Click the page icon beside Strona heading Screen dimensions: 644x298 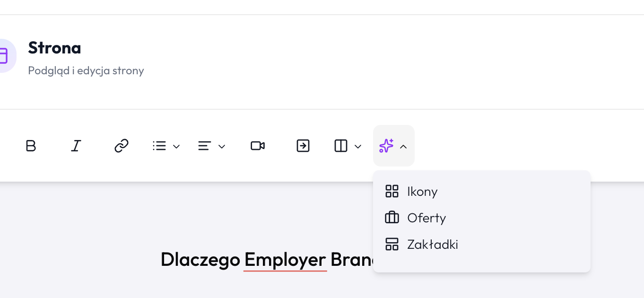(x=4, y=56)
